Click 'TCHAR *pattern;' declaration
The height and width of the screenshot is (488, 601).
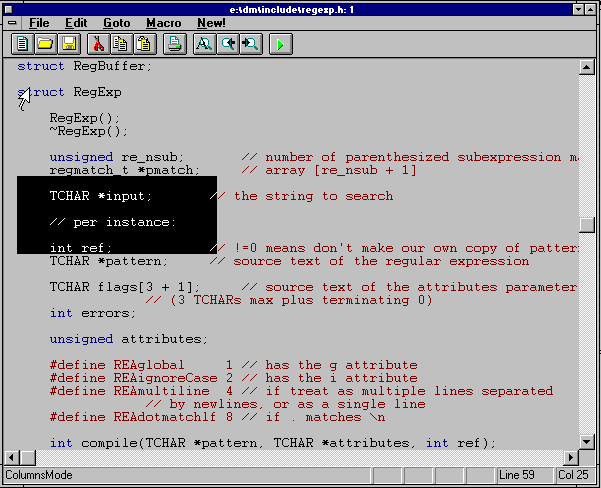[x=109, y=261]
